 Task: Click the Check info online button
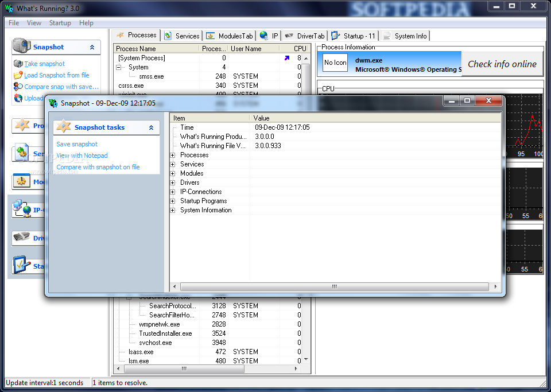[x=502, y=64]
